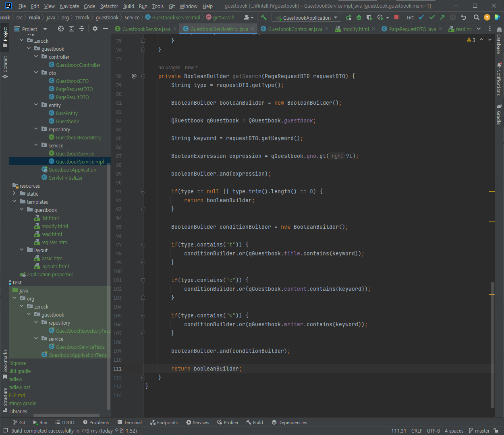
Task: Toggle the Services tool window
Action: point(198,423)
